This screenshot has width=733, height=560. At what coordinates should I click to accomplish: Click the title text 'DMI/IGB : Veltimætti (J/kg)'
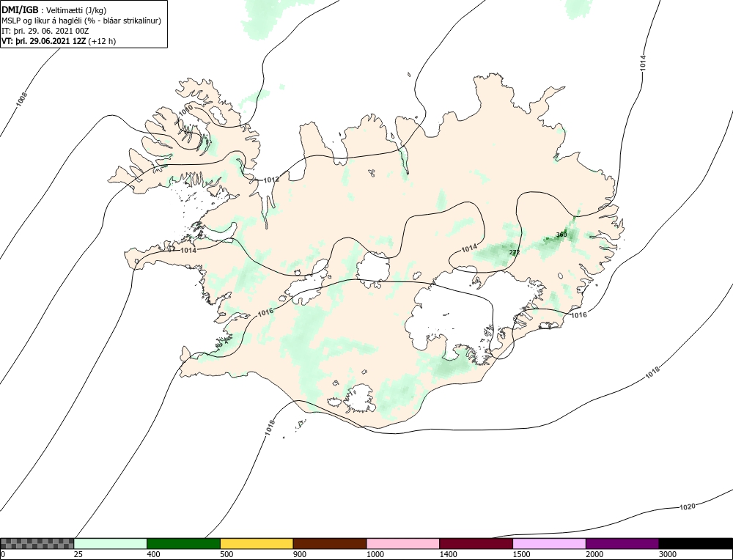tap(54, 10)
